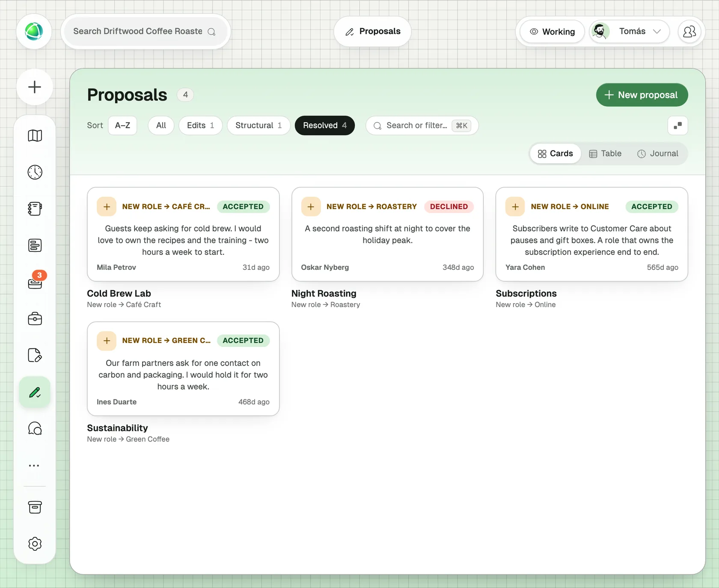Click the New proposal button

[x=642, y=95]
